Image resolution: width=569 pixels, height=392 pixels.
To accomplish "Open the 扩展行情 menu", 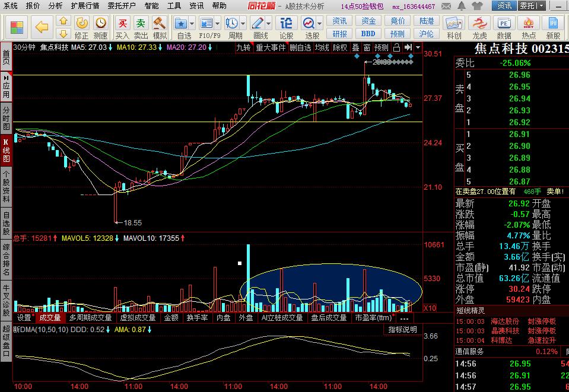I will pos(85,6).
